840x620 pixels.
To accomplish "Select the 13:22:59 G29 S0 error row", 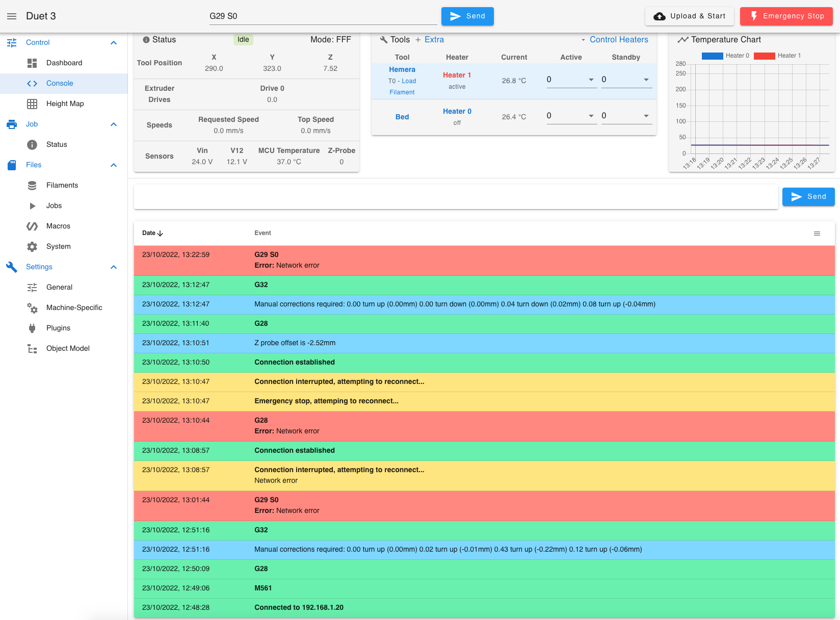I will point(484,261).
